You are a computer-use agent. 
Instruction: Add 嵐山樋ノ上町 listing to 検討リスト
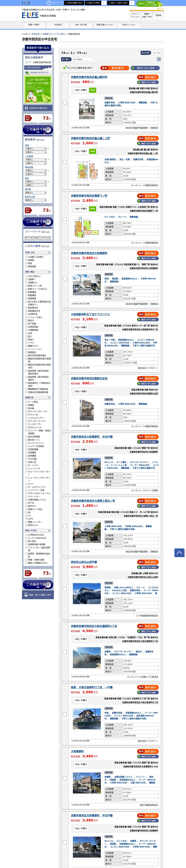pyautogui.click(x=148, y=144)
